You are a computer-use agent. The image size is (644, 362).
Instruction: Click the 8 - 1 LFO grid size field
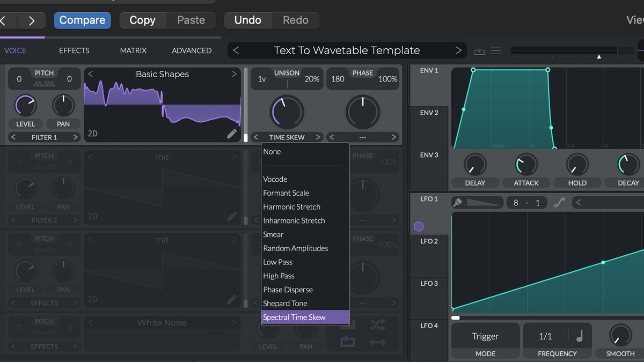point(526,203)
